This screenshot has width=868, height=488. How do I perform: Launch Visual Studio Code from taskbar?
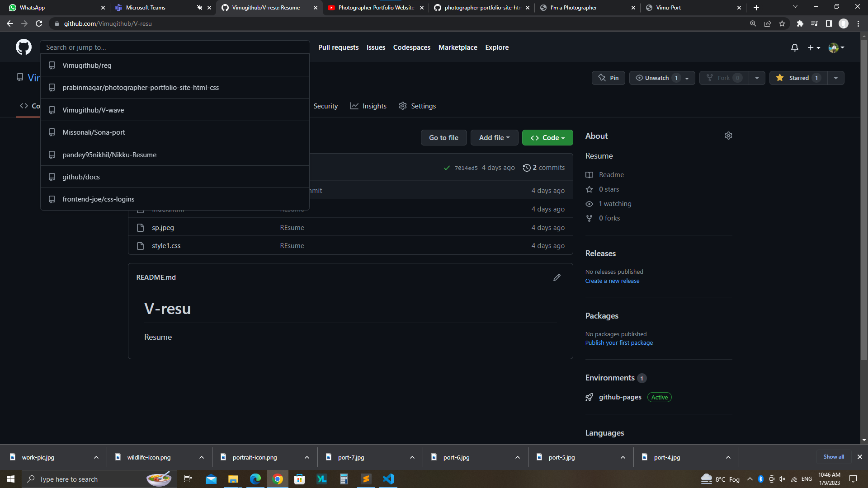388,479
